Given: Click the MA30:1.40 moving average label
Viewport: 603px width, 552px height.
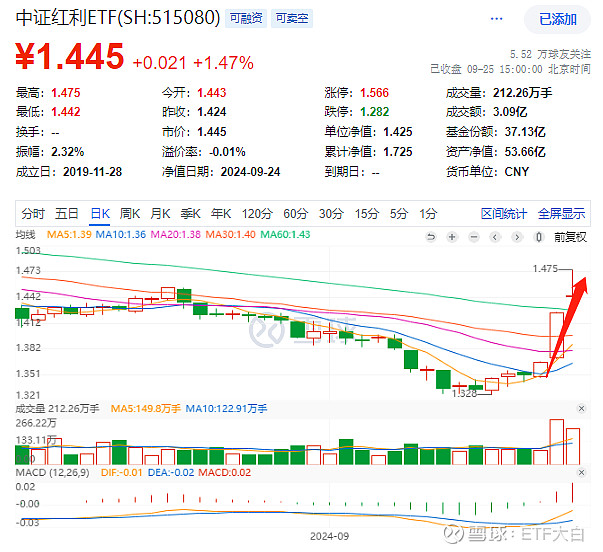Looking at the screenshot, I should click(230, 234).
